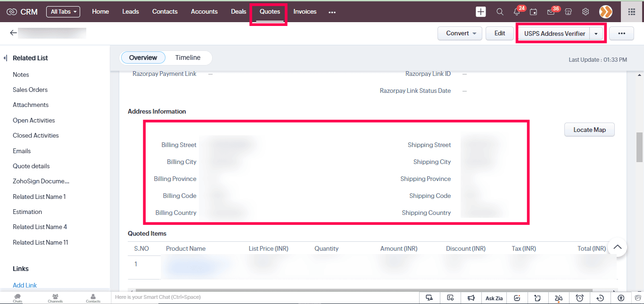The width and height of the screenshot is (644, 304).
Task: Open Related List Name 11
Action: [41, 242]
